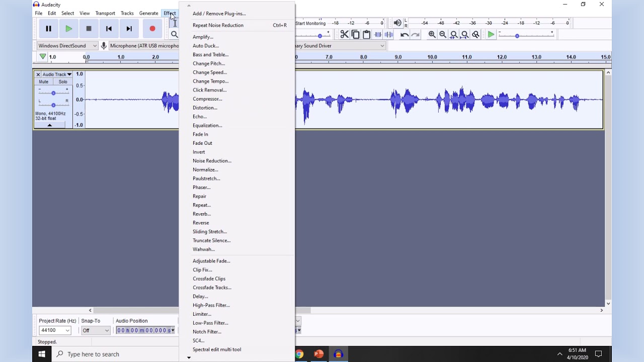Mute the Audio Track

tap(44, 81)
